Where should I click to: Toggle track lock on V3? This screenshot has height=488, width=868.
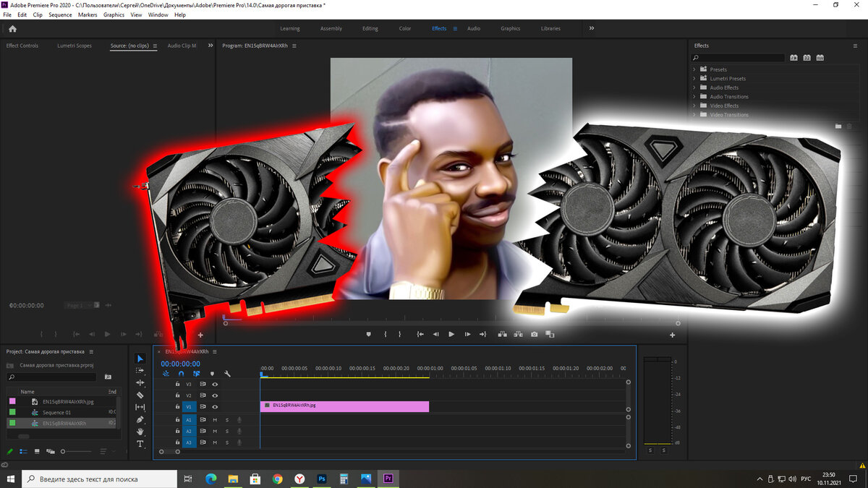tap(177, 384)
